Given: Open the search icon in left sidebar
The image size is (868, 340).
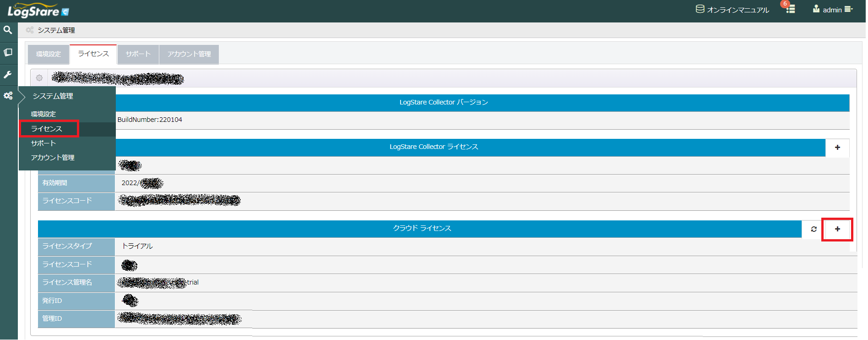Looking at the screenshot, I should (8, 30).
